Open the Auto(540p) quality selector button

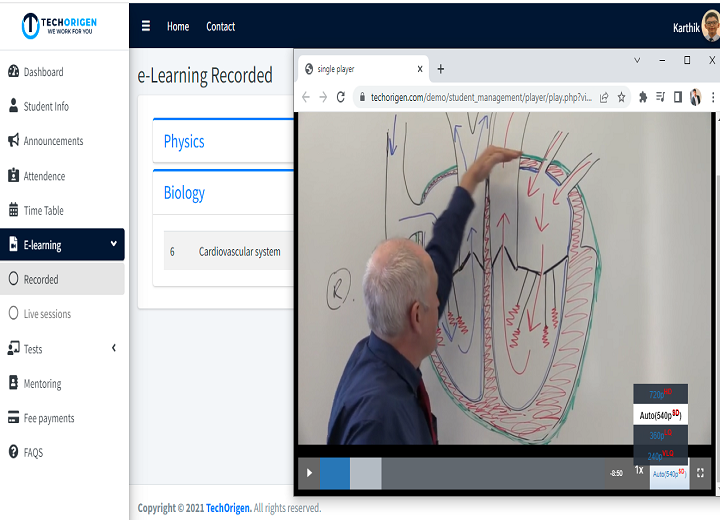[668, 473]
